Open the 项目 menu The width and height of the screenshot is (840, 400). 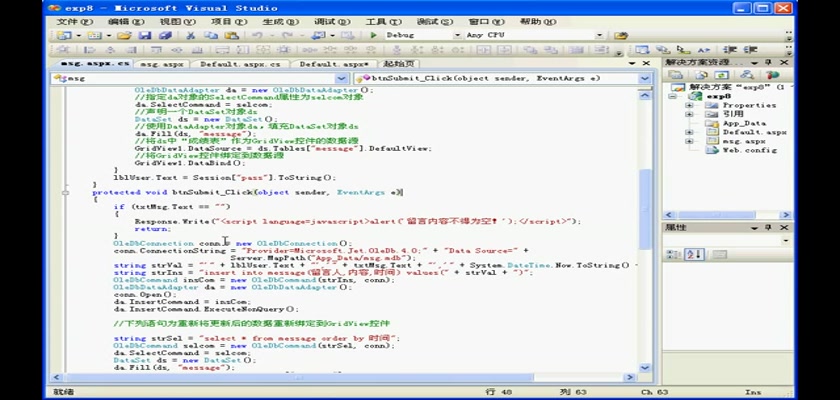click(x=229, y=22)
